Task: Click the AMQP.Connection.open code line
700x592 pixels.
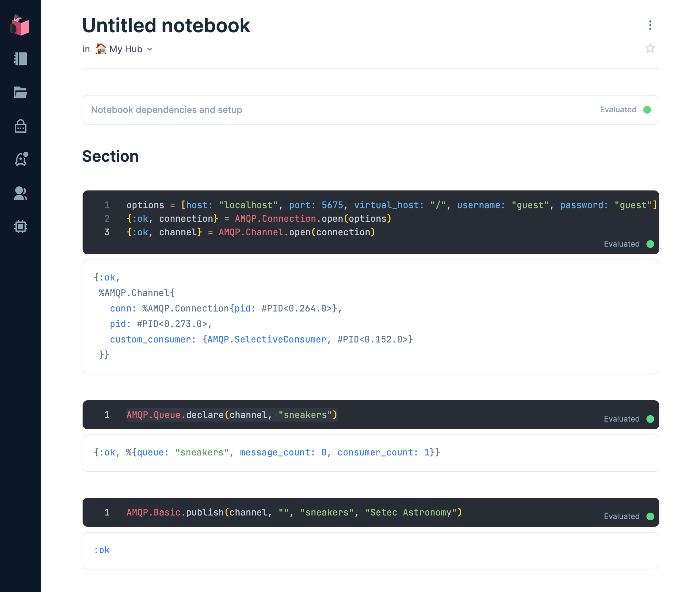Action: click(x=259, y=219)
